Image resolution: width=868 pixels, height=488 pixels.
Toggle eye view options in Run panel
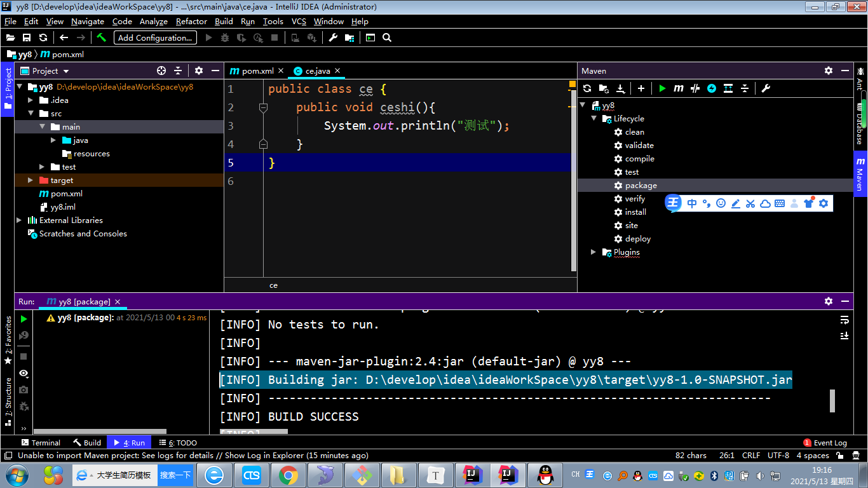[x=24, y=373]
